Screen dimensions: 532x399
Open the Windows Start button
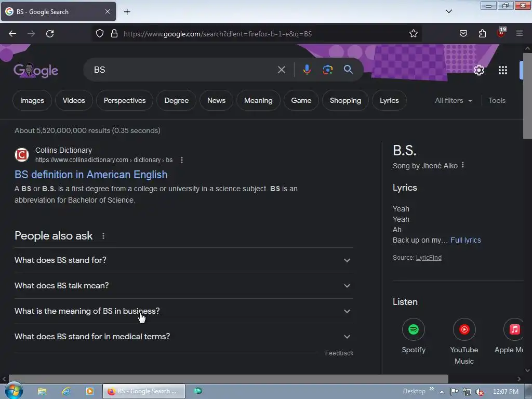tap(14, 391)
